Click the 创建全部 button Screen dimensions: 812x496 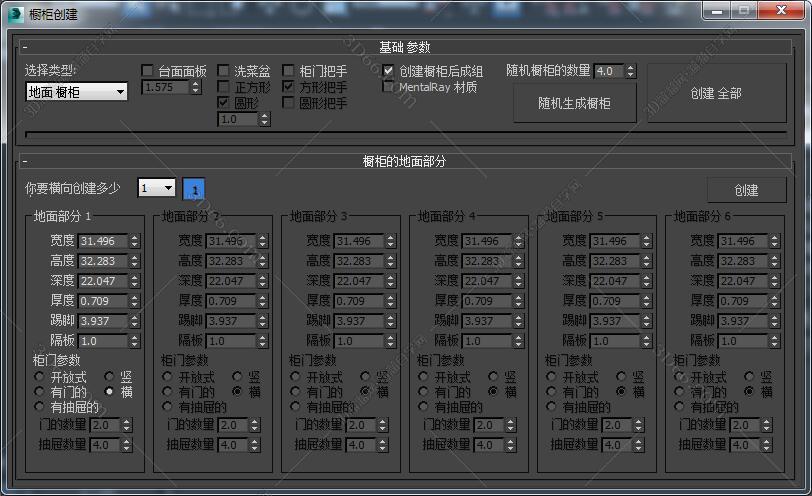[716, 93]
